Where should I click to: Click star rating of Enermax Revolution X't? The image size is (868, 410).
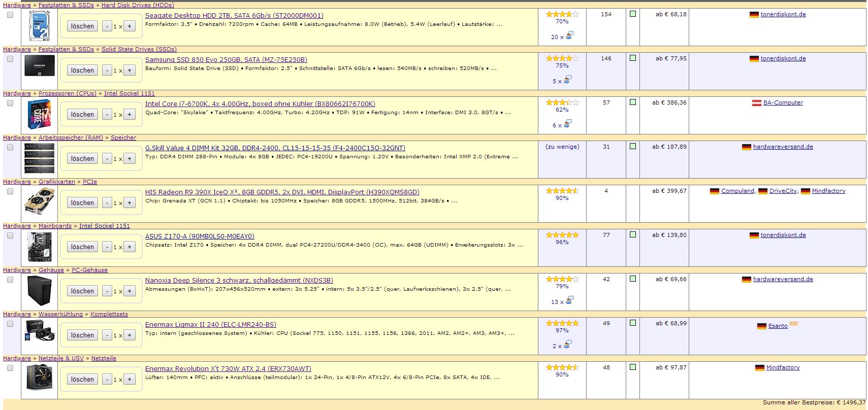(562, 367)
